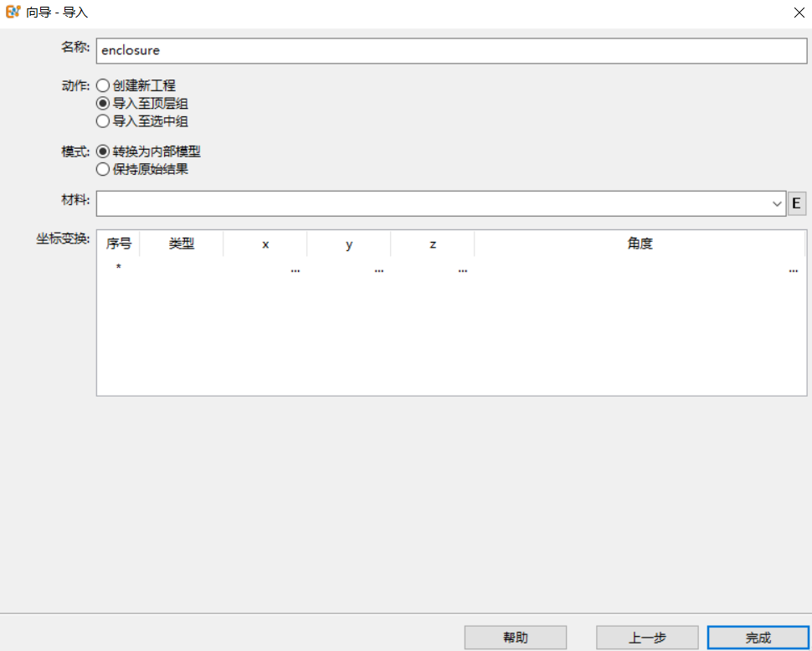Click the y column header

click(349, 243)
